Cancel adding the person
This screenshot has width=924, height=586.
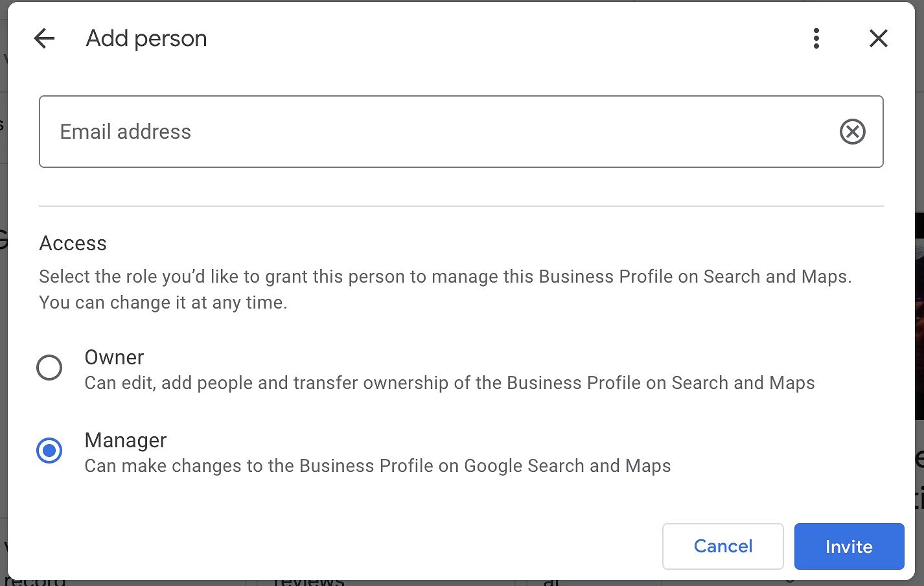click(x=723, y=546)
